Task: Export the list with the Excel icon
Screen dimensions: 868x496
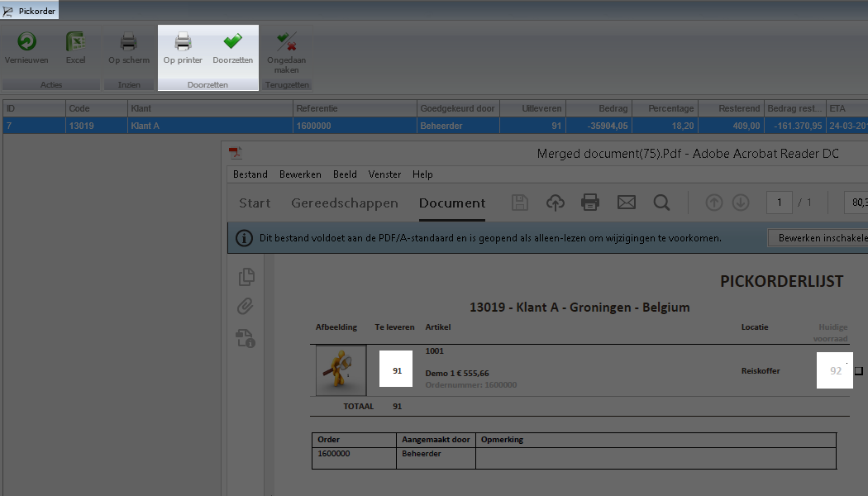Action: point(76,42)
